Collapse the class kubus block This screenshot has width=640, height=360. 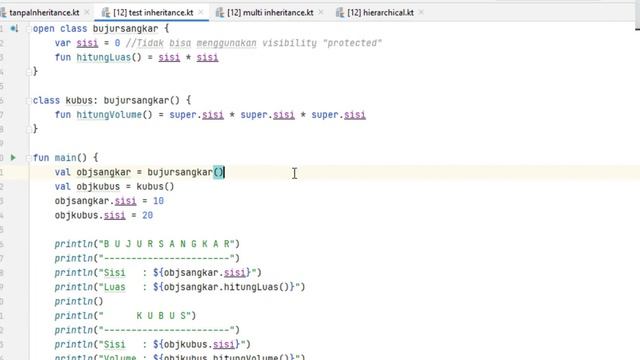[28, 100]
